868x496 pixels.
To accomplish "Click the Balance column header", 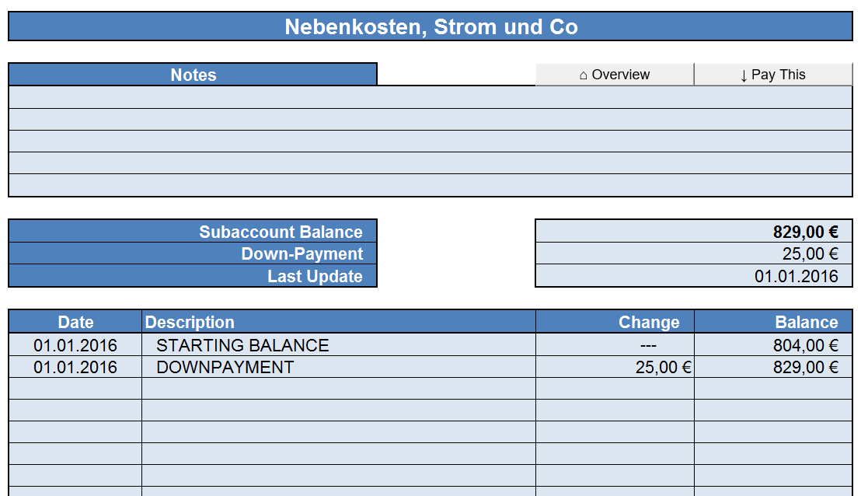I will [772, 322].
